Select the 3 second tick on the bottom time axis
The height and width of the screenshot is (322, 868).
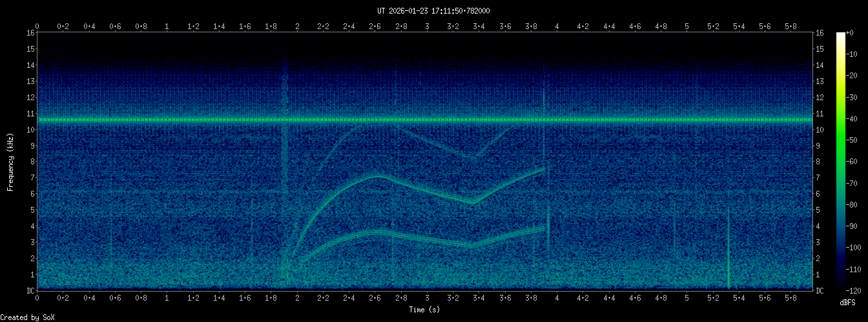(427, 298)
